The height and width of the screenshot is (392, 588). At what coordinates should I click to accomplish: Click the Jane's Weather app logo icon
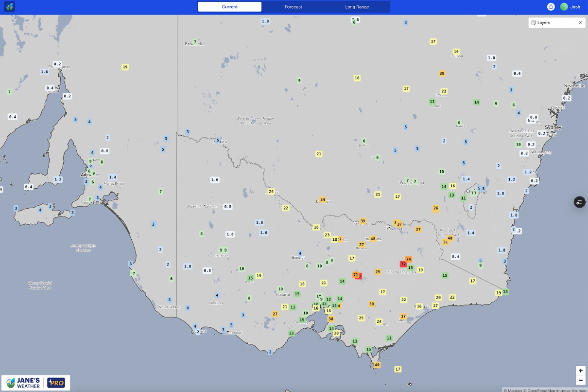[x=9, y=7]
